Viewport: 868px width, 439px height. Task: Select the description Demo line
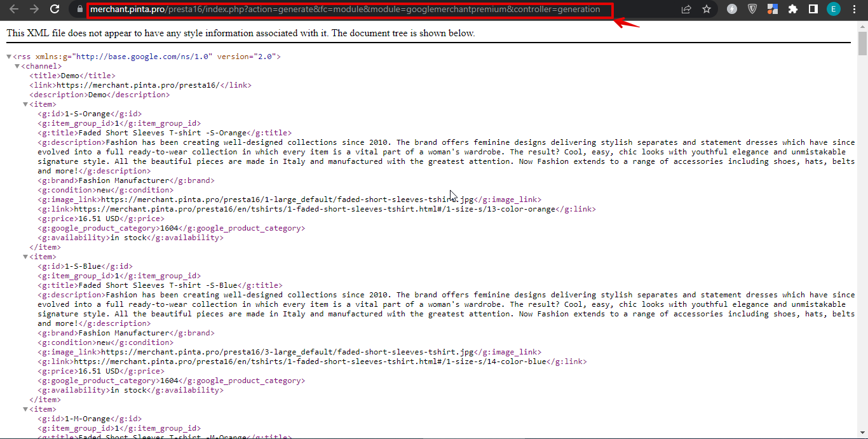click(99, 95)
